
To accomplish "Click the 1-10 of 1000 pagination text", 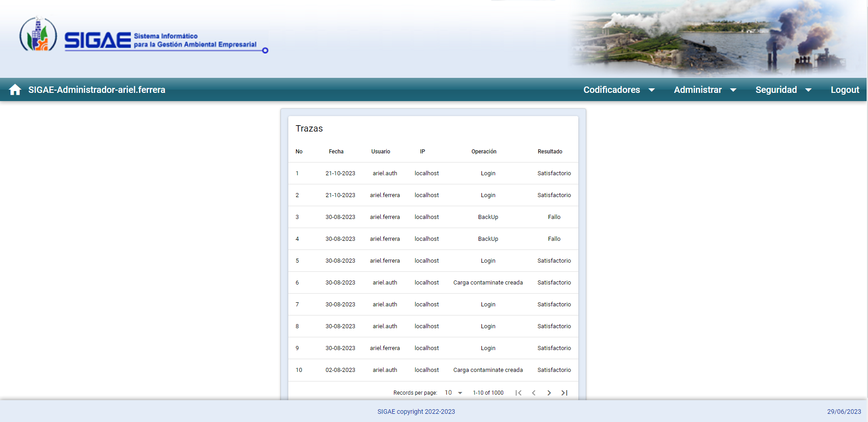I will point(488,393).
